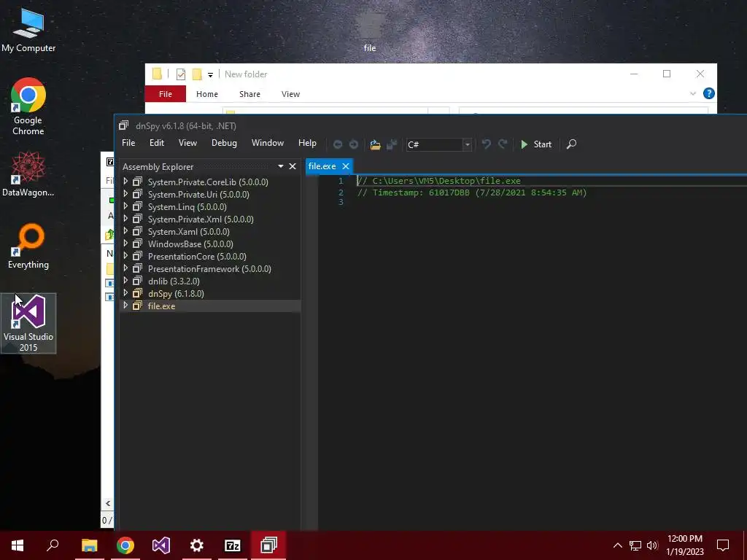Click the volume speaker tray icon
Screen dimensions: 747x560
[x=652, y=545]
